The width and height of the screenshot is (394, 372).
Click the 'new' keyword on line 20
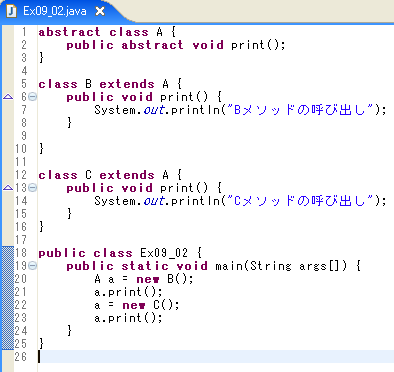coord(148,279)
